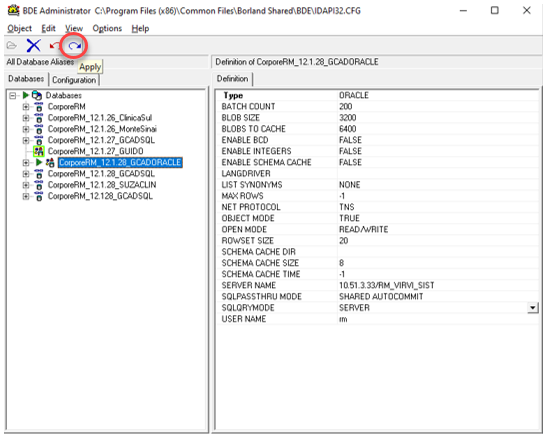The height and width of the screenshot is (434, 543).
Task: Click the ROWSET SIZE value 20
Action: (344, 241)
